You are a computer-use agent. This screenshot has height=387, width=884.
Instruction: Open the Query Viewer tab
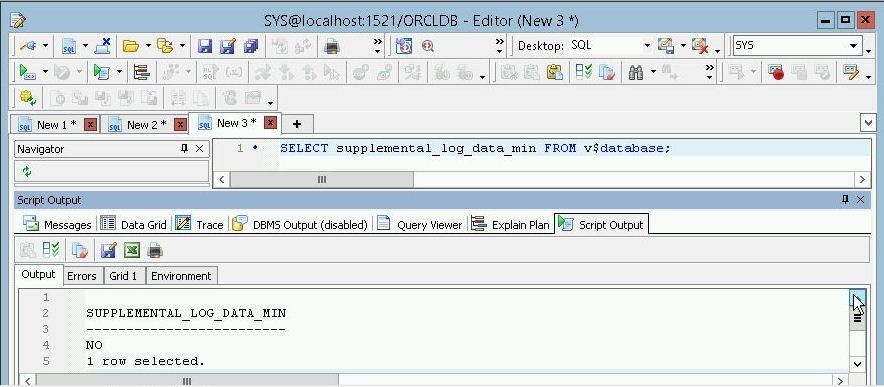[x=419, y=224]
